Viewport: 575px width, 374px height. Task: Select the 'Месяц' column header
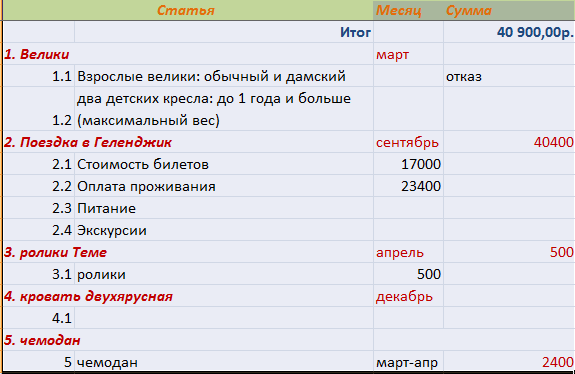pos(408,10)
